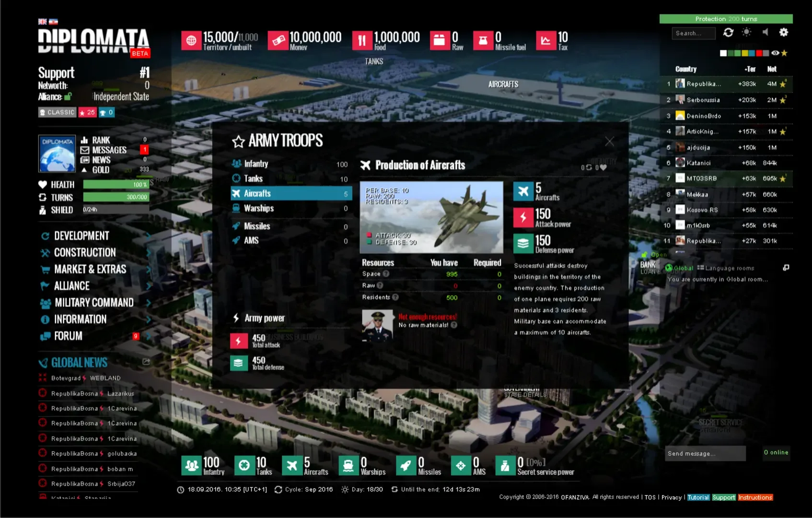Image resolution: width=812 pixels, height=518 pixels.
Task: Click the Territory globe icon in resource bar
Action: 191,41
